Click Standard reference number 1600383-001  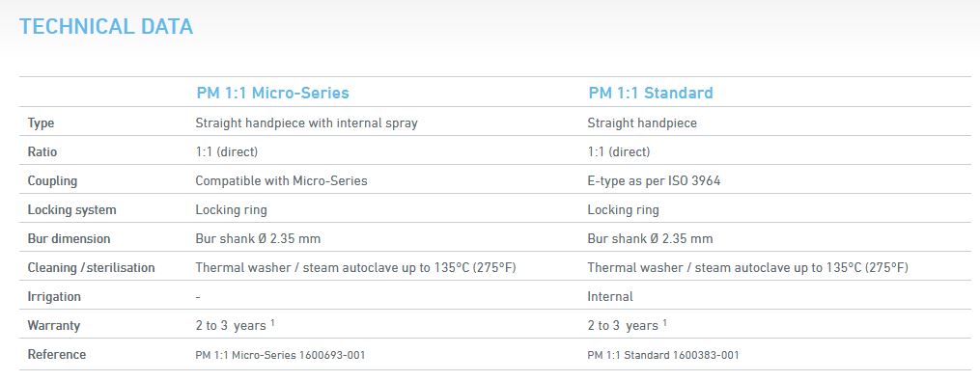(706, 355)
